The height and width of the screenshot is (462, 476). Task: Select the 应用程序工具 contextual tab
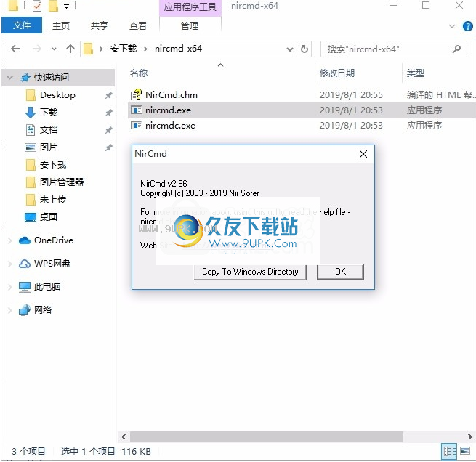pyautogui.click(x=190, y=7)
